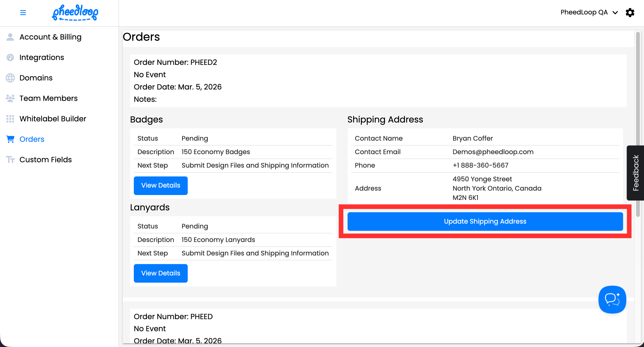Click the Custom Fields text icon
This screenshot has width=644, height=347.
tap(10, 160)
